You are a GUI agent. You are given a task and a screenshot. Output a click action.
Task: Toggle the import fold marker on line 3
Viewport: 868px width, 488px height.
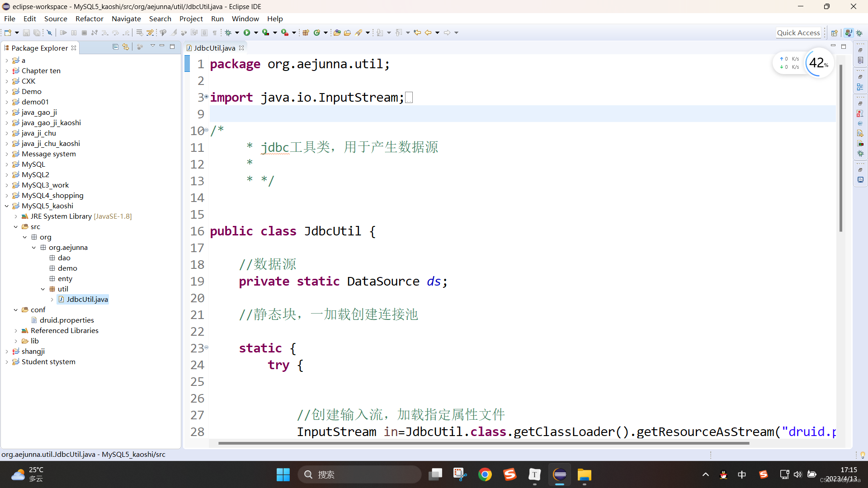[207, 96]
